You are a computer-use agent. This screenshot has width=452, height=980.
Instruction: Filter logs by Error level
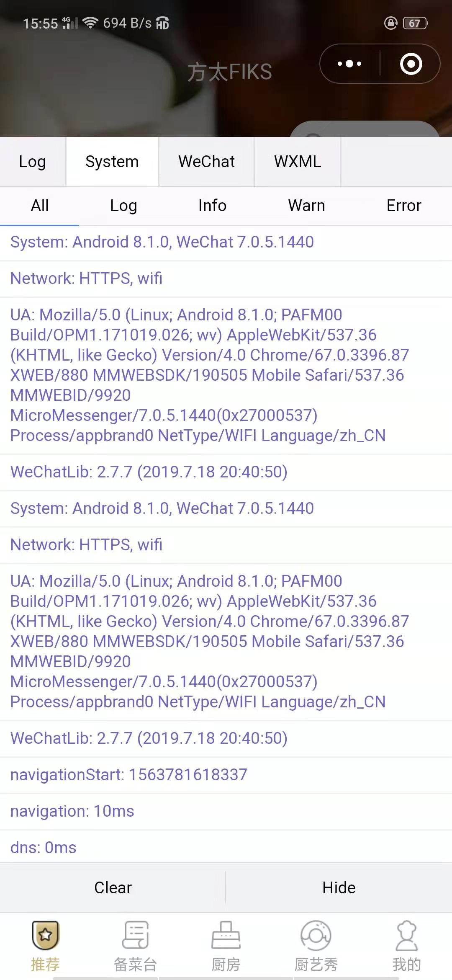tap(404, 206)
